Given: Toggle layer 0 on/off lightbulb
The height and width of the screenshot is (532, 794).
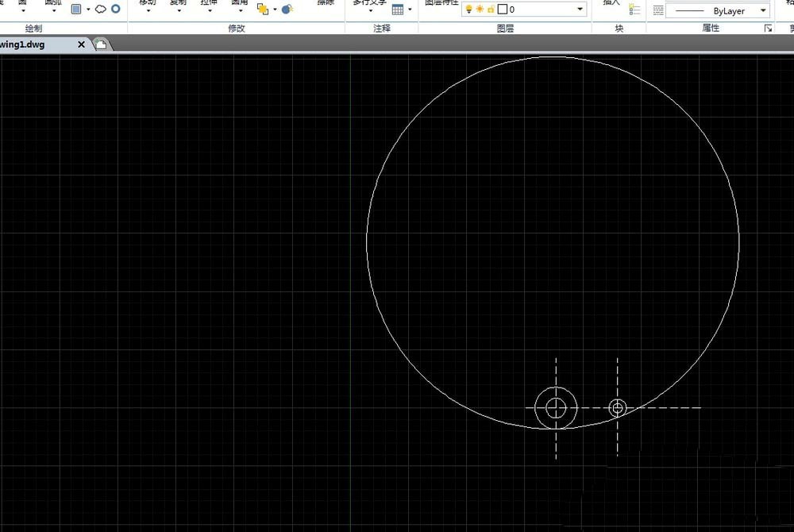Looking at the screenshot, I should (468, 10).
